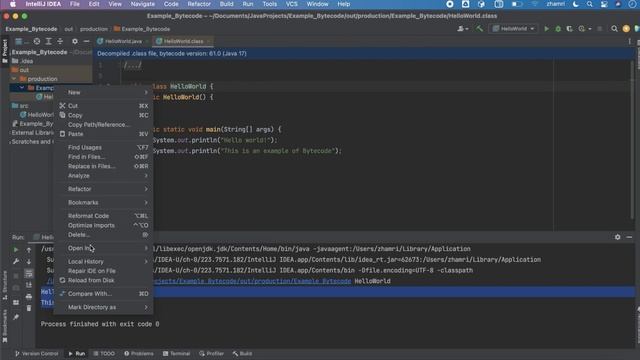640x360 pixels.
Task: Choose Copy from the context menu
Action: coord(104,115)
